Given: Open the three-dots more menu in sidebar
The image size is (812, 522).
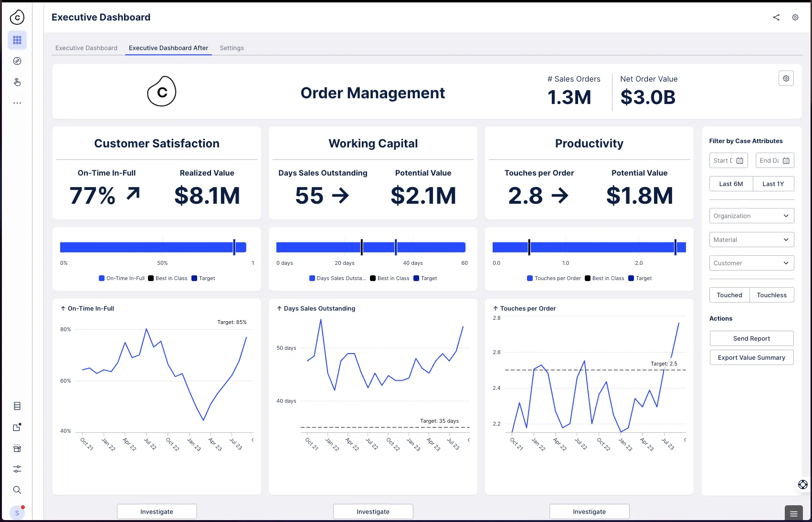Looking at the screenshot, I should click(17, 103).
